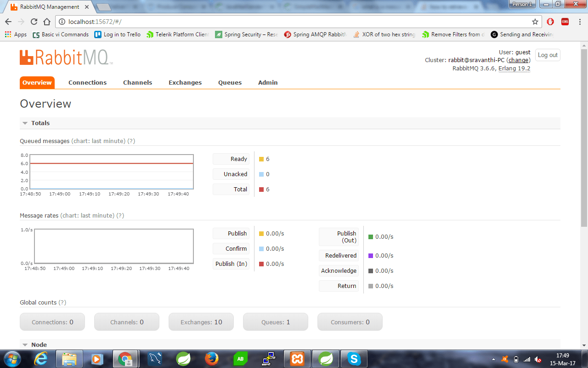Click the Acknowledge legend label
588x368 pixels.
[x=339, y=271]
